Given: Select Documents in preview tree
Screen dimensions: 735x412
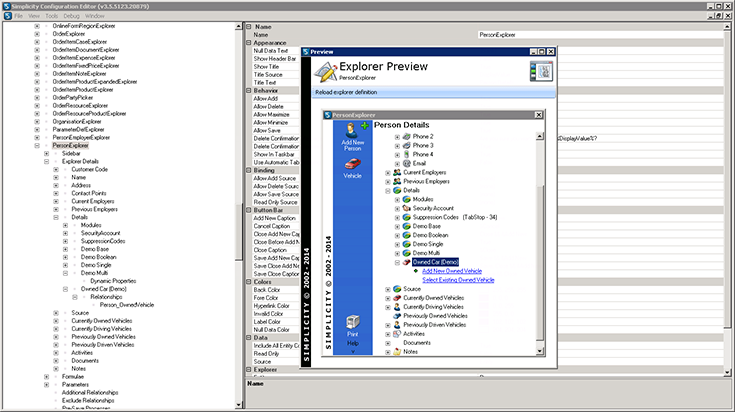Looking at the screenshot, I should 417,343.
